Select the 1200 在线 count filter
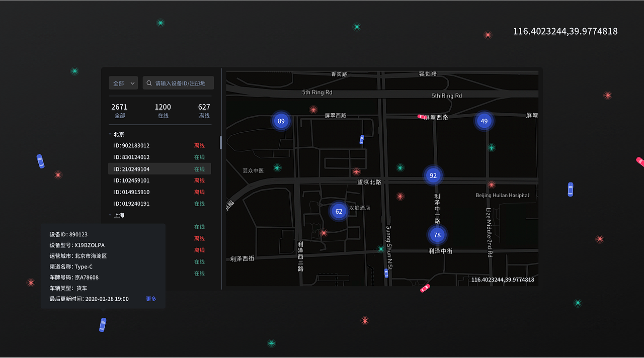 point(163,111)
